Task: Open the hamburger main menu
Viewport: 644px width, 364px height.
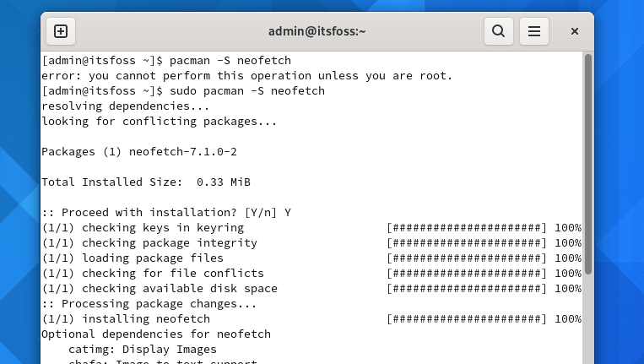Action: click(x=534, y=31)
